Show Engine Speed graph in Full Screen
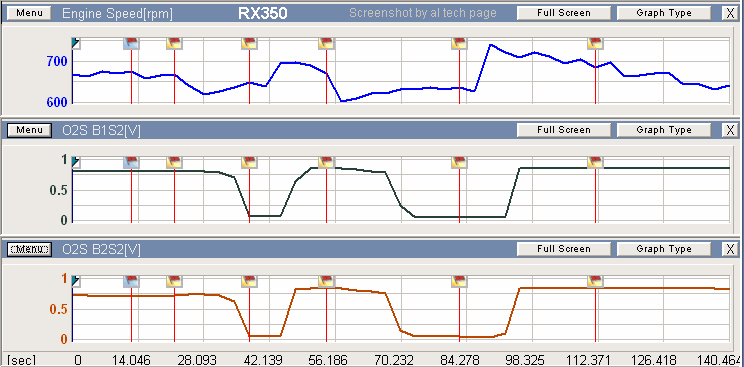Image resolution: width=744 pixels, height=367 pixels. 564,13
